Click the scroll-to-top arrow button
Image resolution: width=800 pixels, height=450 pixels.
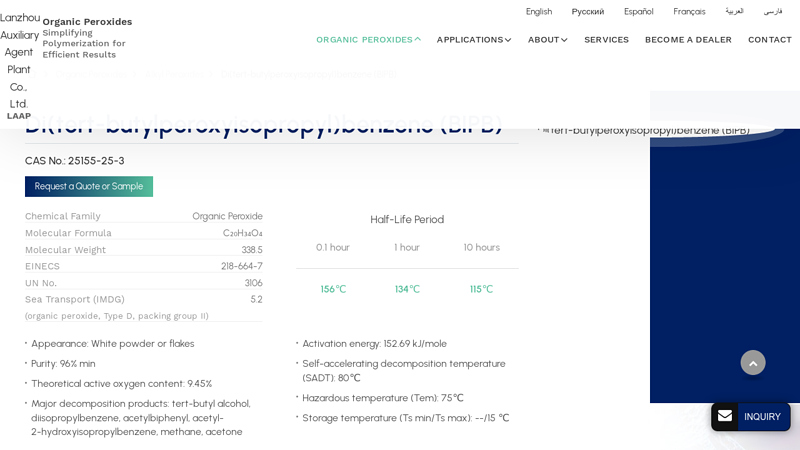click(753, 362)
